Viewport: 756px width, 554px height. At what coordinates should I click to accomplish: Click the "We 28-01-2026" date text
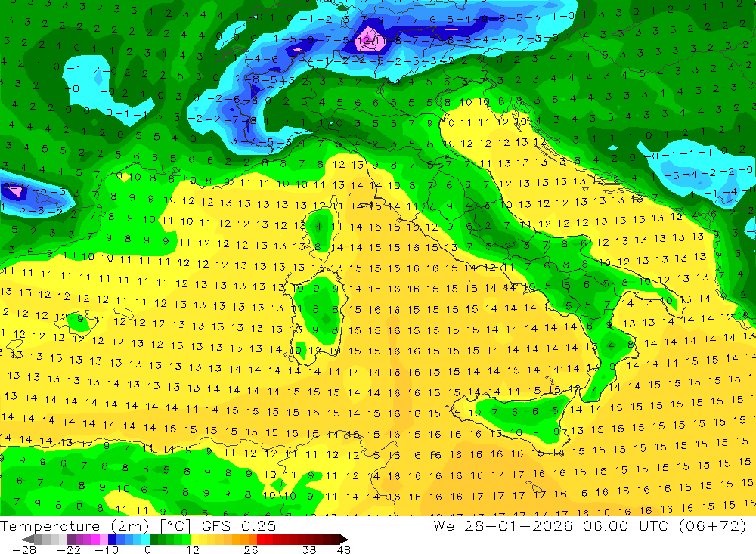coord(503,525)
